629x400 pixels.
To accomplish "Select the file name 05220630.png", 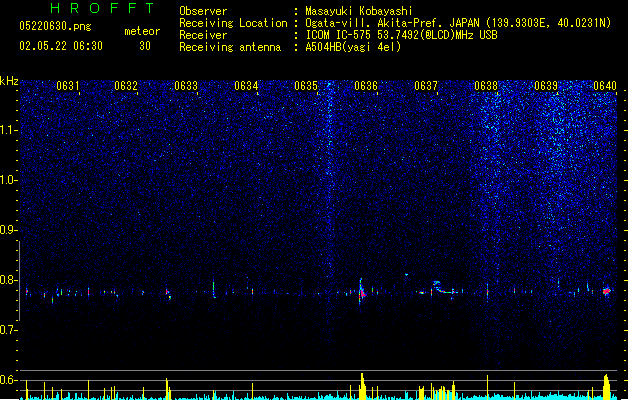I will pyautogui.click(x=55, y=26).
